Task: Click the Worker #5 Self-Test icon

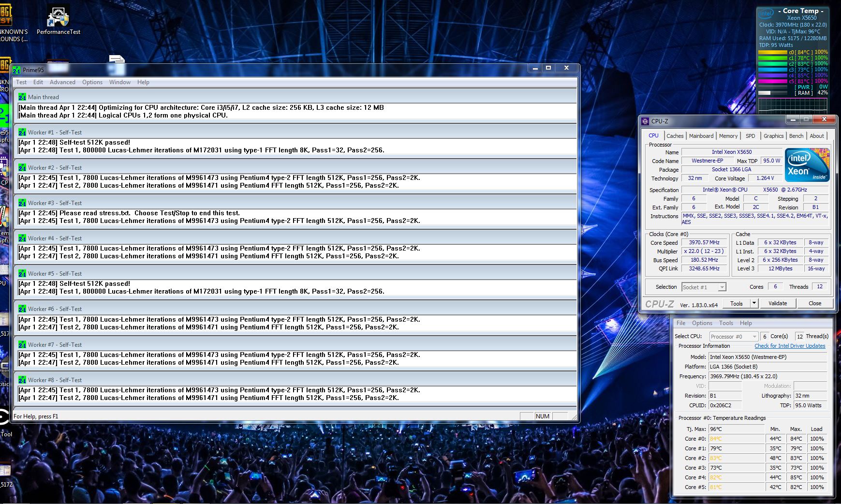Action: click(22, 273)
